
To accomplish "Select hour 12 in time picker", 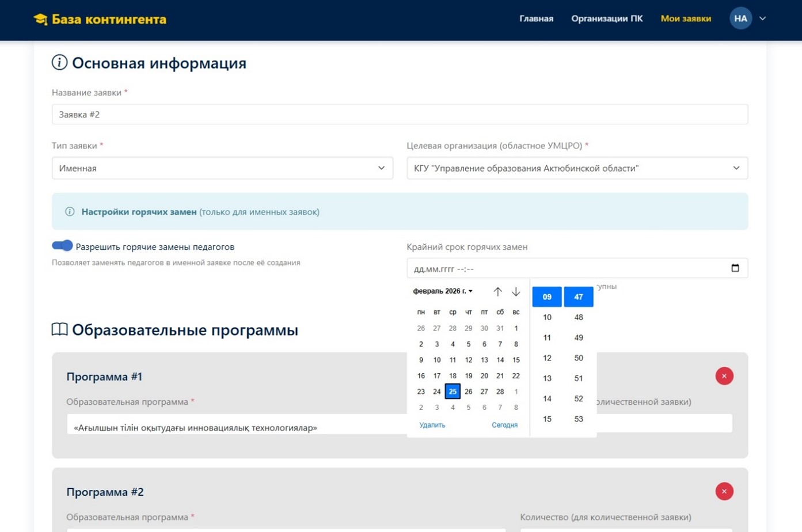I will point(547,358).
